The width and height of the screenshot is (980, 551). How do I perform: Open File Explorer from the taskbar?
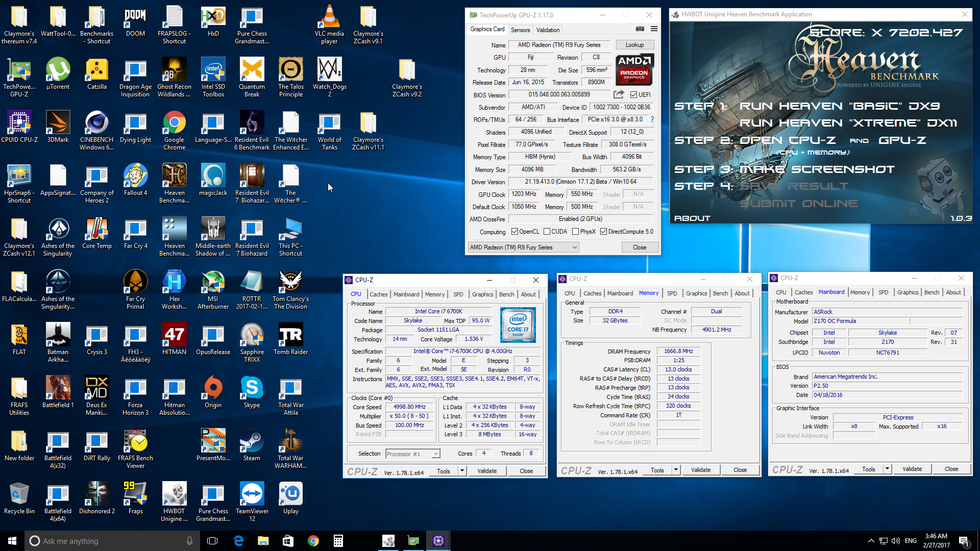pyautogui.click(x=263, y=541)
